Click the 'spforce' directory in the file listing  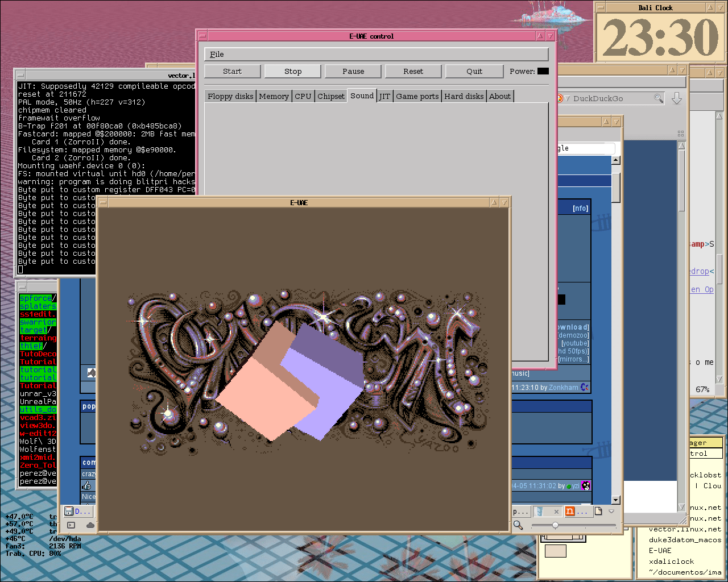(x=36, y=298)
